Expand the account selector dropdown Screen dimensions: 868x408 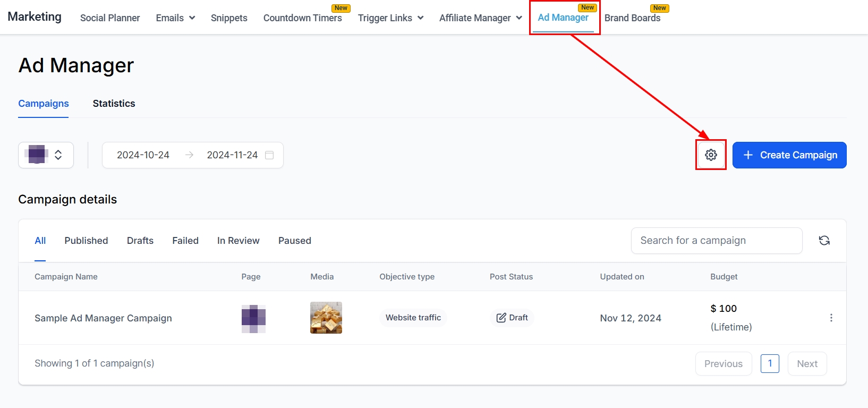tap(46, 155)
